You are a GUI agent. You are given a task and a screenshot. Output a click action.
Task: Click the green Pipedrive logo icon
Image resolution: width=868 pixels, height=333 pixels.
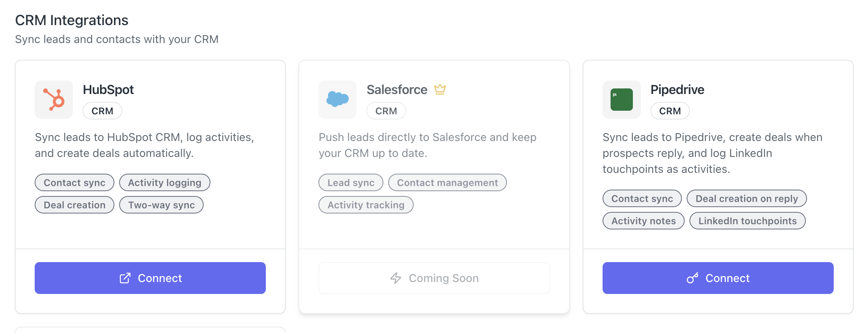tap(621, 100)
